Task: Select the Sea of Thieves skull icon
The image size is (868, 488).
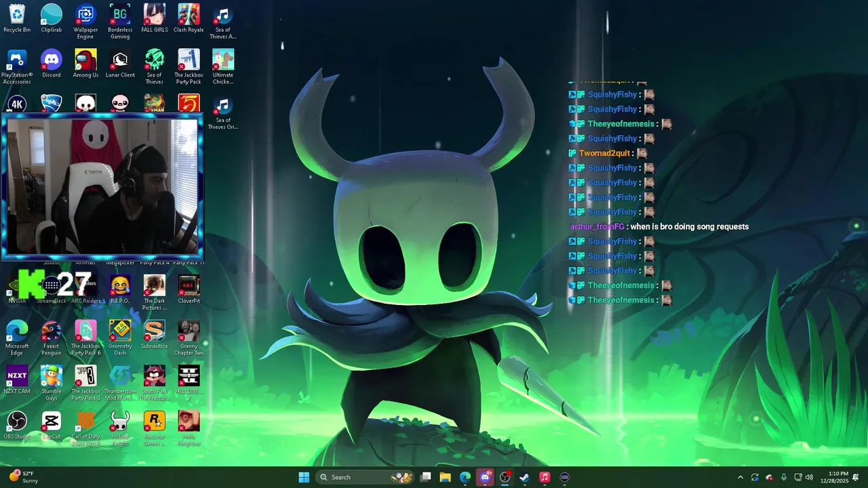Action: pos(155,67)
